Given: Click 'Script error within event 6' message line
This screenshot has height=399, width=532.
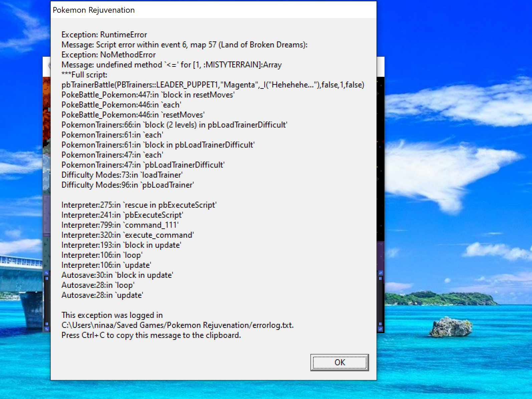Looking at the screenshot, I should click(185, 45).
